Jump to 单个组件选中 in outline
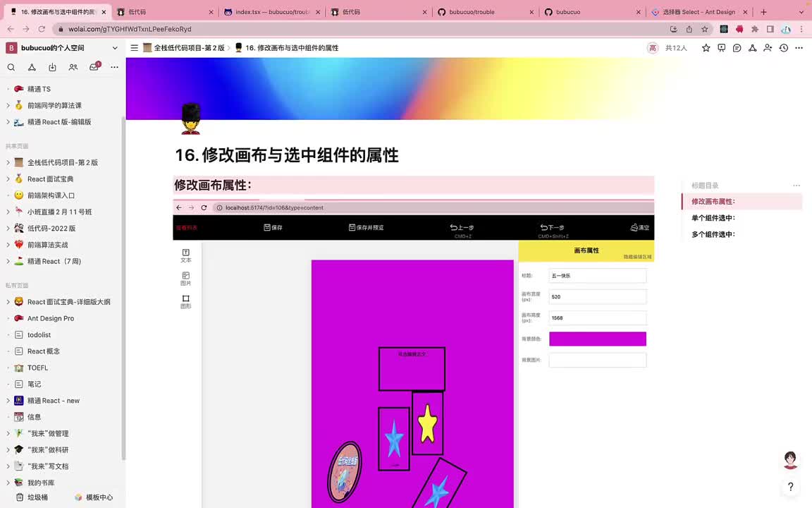 713,218
